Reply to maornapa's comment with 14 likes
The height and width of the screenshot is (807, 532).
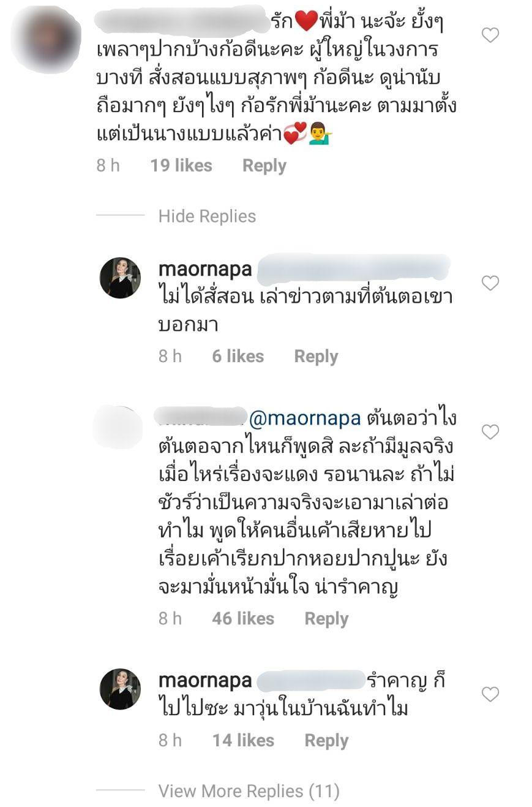point(326,741)
